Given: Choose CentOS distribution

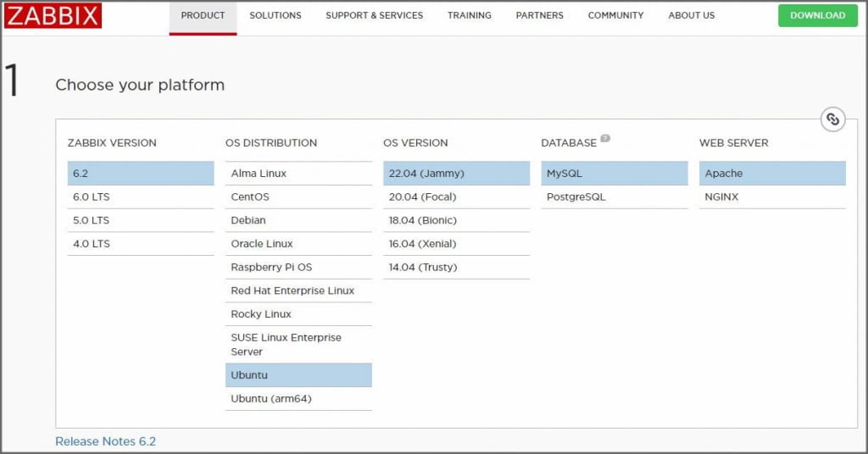Looking at the screenshot, I should coord(298,197).
